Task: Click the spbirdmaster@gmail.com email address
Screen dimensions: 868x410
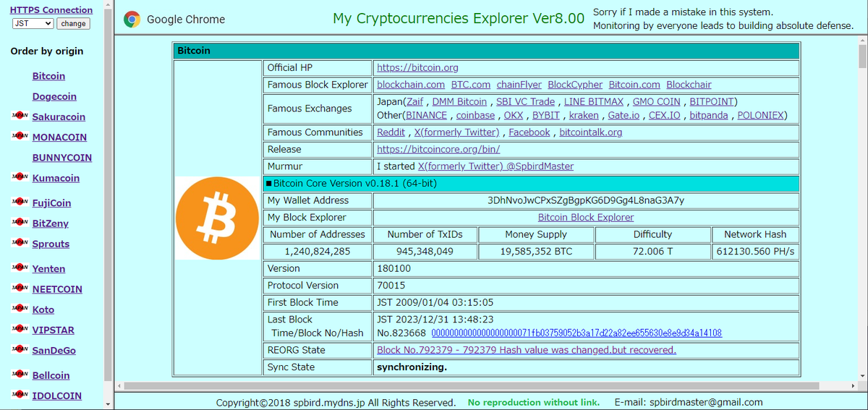Action: pos(706,402)
